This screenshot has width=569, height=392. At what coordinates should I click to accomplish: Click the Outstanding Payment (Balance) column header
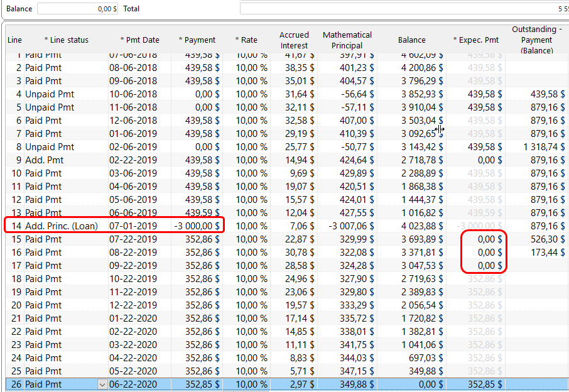[x=537, y=40]
